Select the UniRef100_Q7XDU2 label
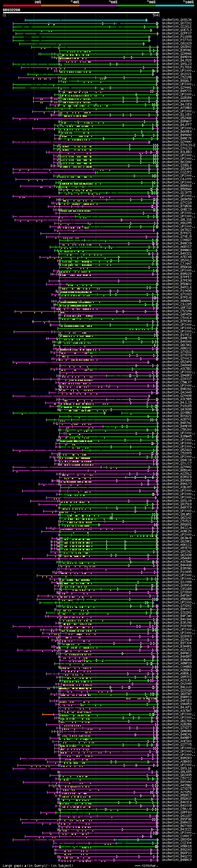The image size is (197, 868). pos(177,351)
